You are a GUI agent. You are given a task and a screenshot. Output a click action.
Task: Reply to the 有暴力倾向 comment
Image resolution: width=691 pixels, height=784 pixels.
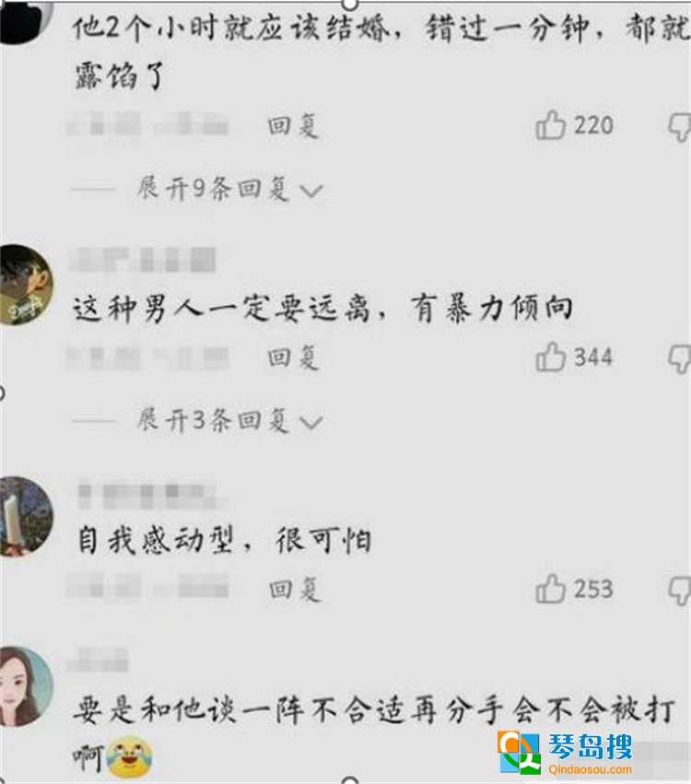pos(294,357)
